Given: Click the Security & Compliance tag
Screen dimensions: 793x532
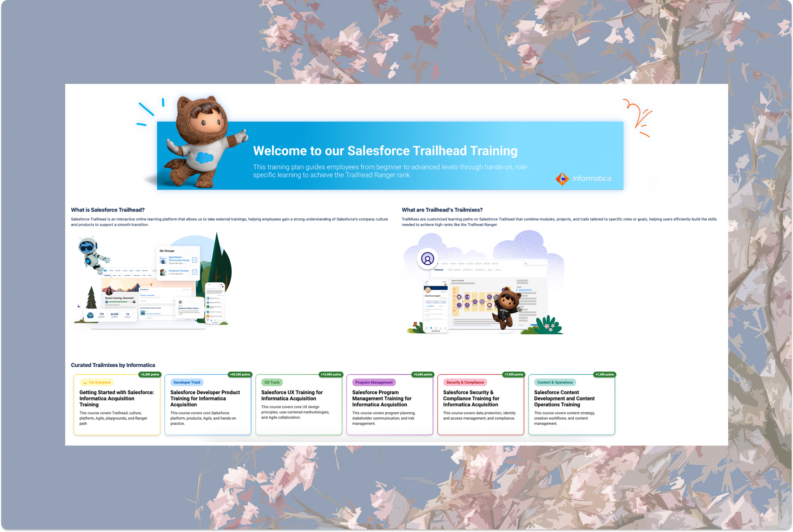Looking at the screenshot, I should click(465, 382).
